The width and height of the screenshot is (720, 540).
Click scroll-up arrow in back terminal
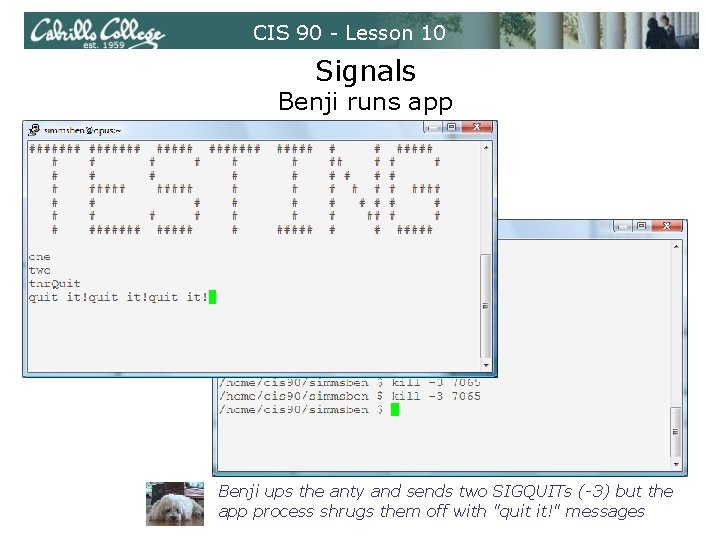point(676,247)
